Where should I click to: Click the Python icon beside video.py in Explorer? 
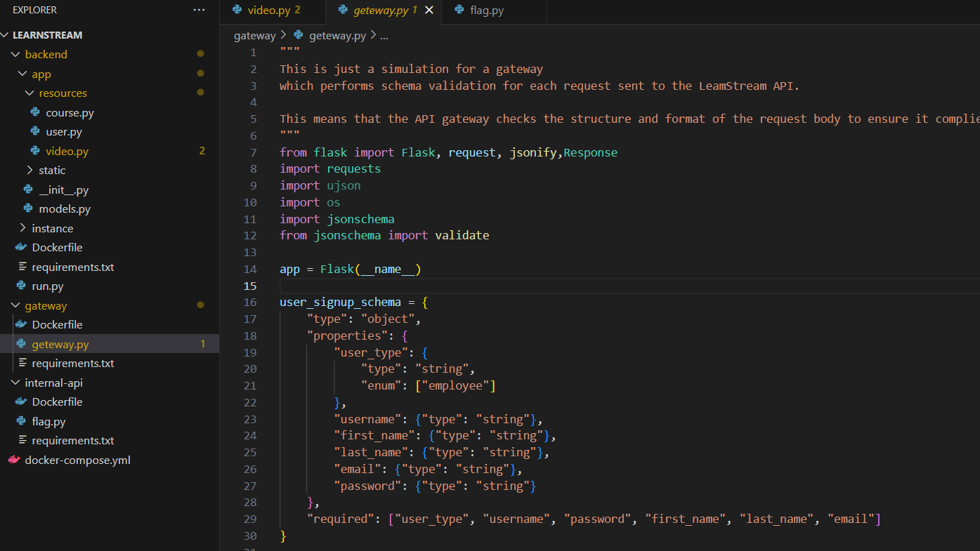click(x=35, y=151)
